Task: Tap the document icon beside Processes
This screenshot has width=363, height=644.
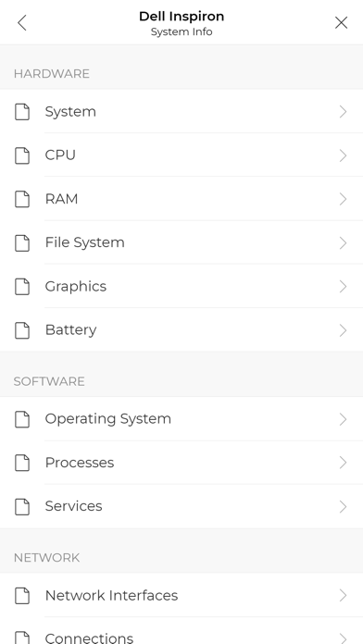Action: (22, 463)
